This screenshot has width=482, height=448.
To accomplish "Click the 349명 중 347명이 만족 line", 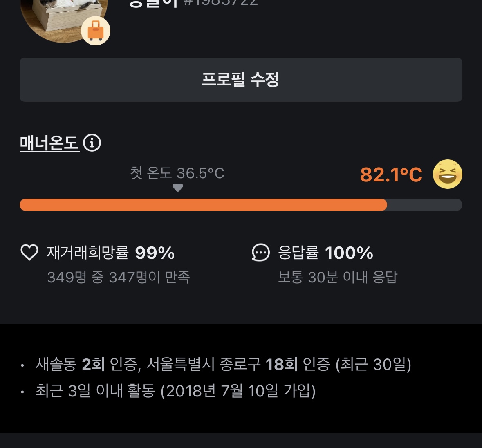I will coord(119,277).
